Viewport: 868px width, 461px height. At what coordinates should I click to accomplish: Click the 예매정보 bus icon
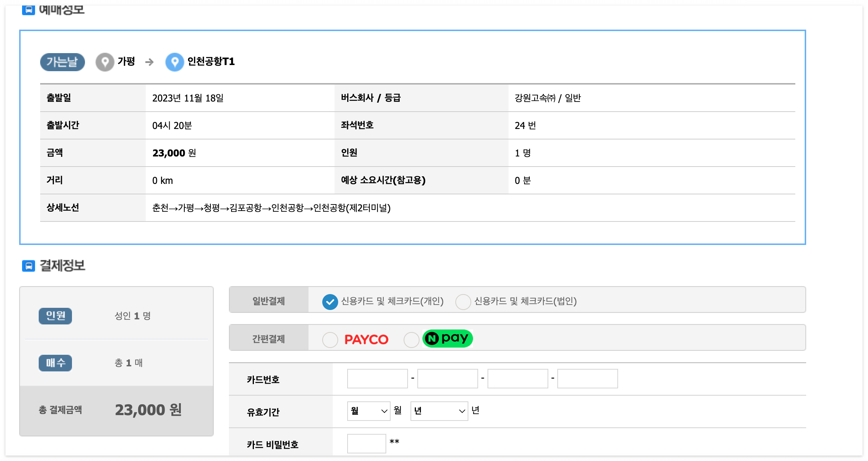pyautogui.click(x=28, y=10)
